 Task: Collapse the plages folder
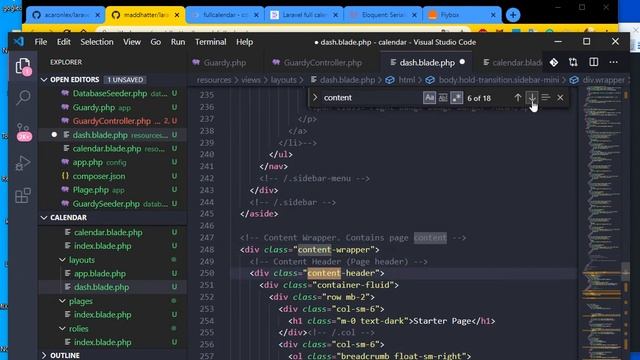click(x=62, y=301)
